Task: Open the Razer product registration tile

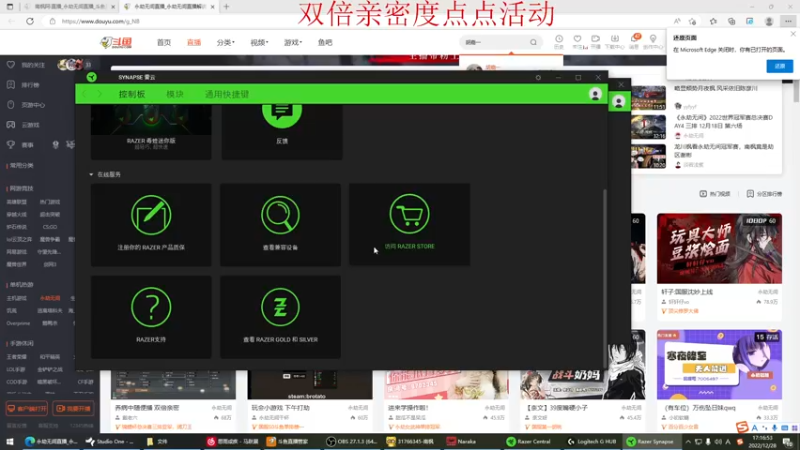Action: tap(151, 224)
